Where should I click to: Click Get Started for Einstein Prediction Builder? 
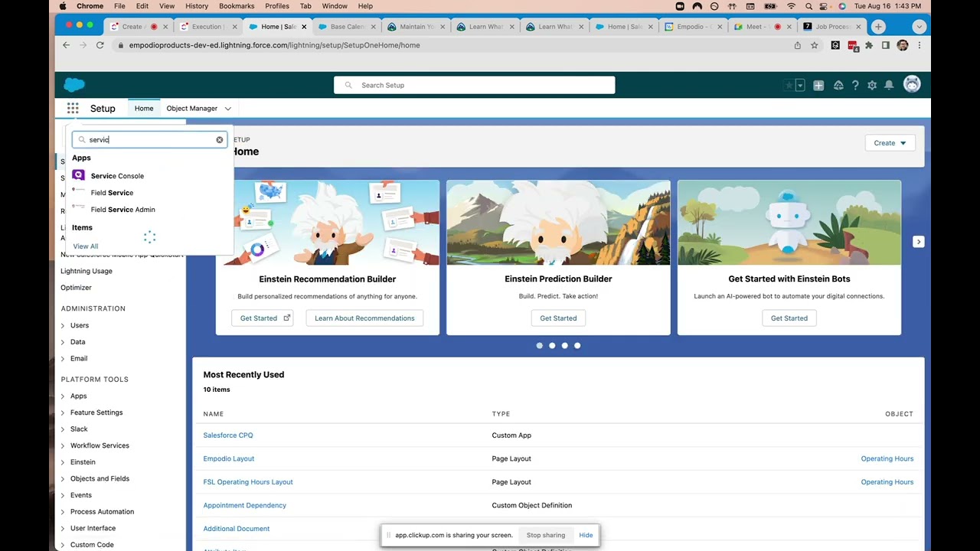click(558, 318)
